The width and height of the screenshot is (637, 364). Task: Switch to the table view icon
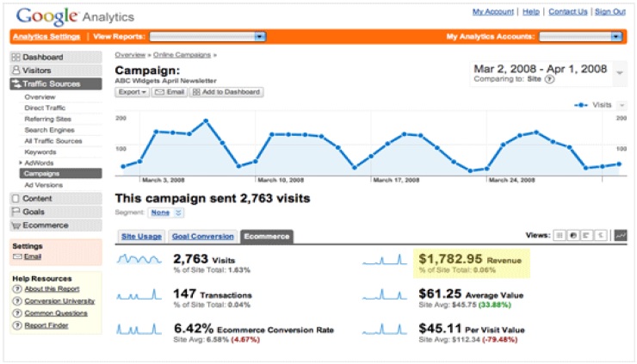pos(560,235)
